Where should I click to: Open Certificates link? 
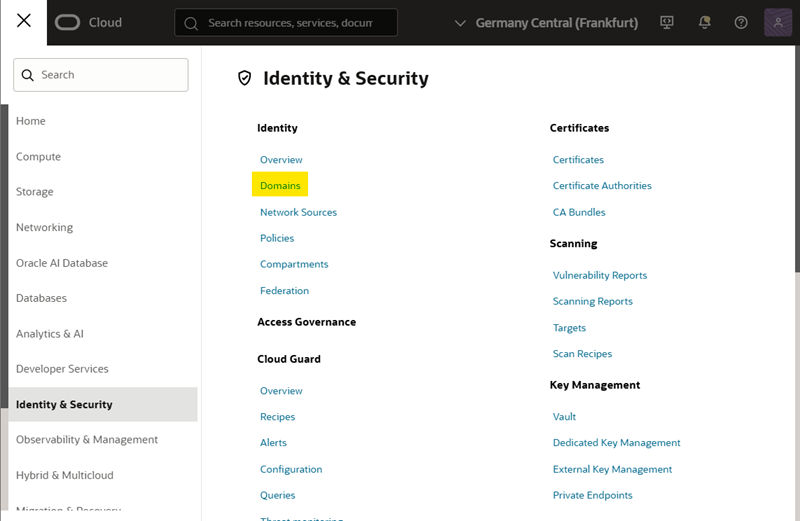(578, 160)
